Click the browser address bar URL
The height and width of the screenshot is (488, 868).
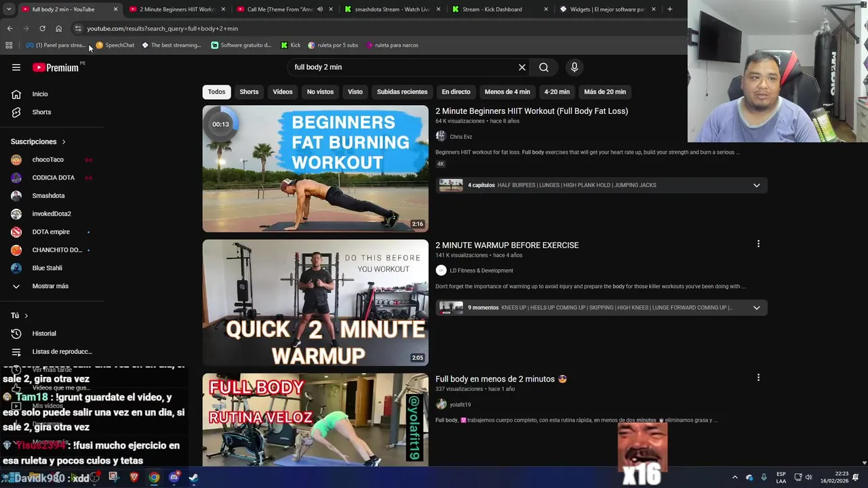(x=162, y=28)
